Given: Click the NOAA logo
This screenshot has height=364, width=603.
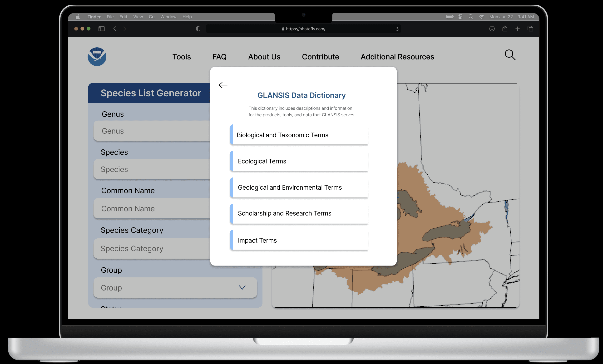Looking at the screenshot, I should click(x=97, y=57).
